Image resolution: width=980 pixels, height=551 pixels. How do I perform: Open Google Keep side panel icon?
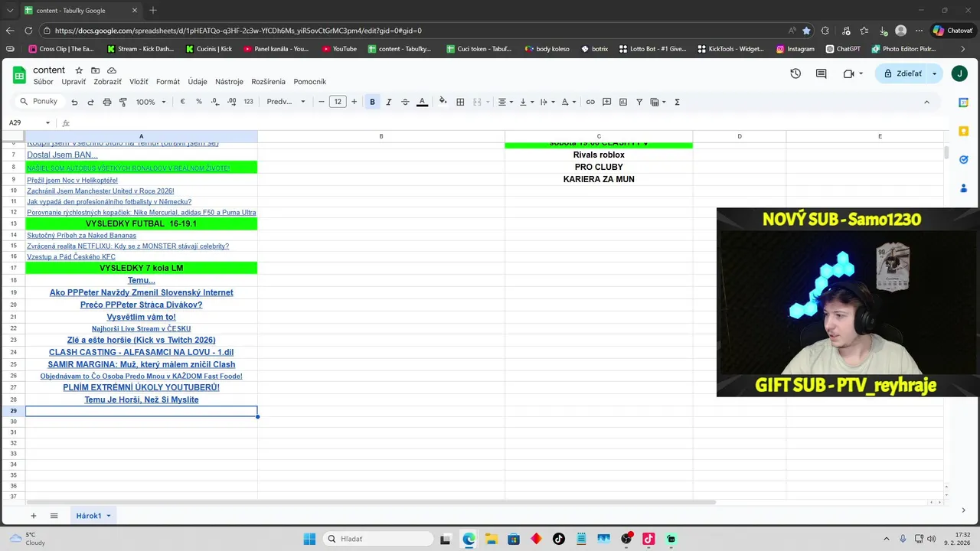pyautogui.click(x=964, y=131)
